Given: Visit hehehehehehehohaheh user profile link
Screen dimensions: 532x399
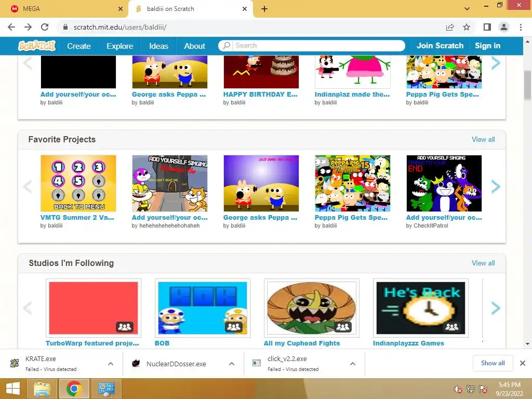Looking at the screenshot, I should pos(170,225).
